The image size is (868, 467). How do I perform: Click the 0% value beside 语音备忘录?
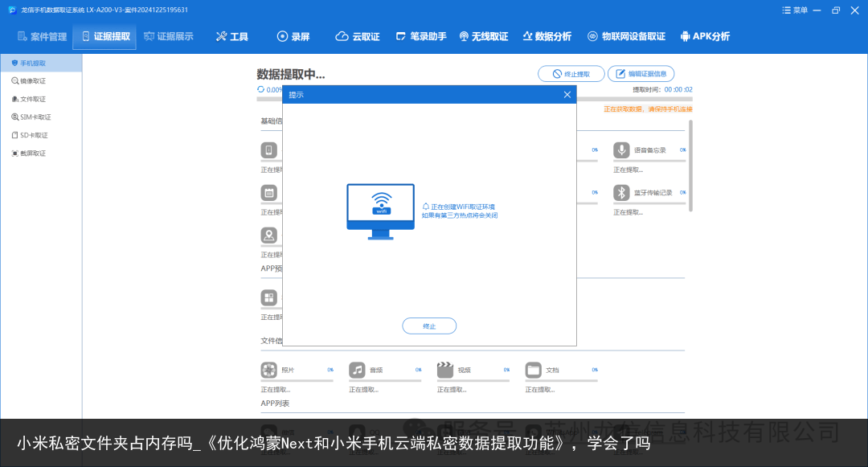click(x=682, y=150)
